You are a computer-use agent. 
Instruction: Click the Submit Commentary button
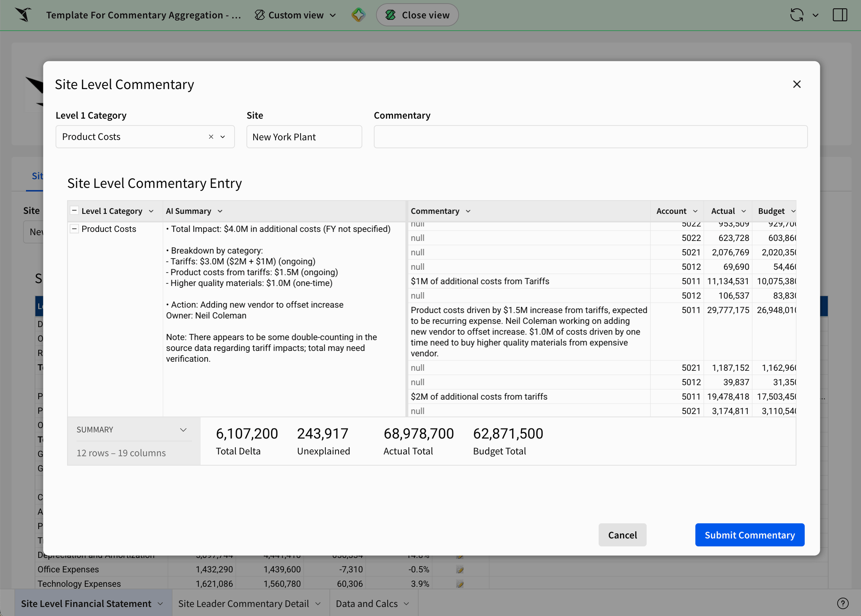749,535
